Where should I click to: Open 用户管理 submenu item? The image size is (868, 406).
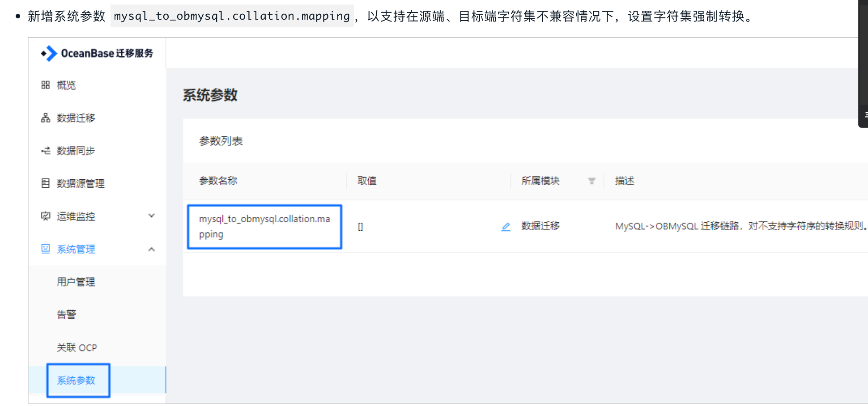pyautogui.click(x=76, y=282)
